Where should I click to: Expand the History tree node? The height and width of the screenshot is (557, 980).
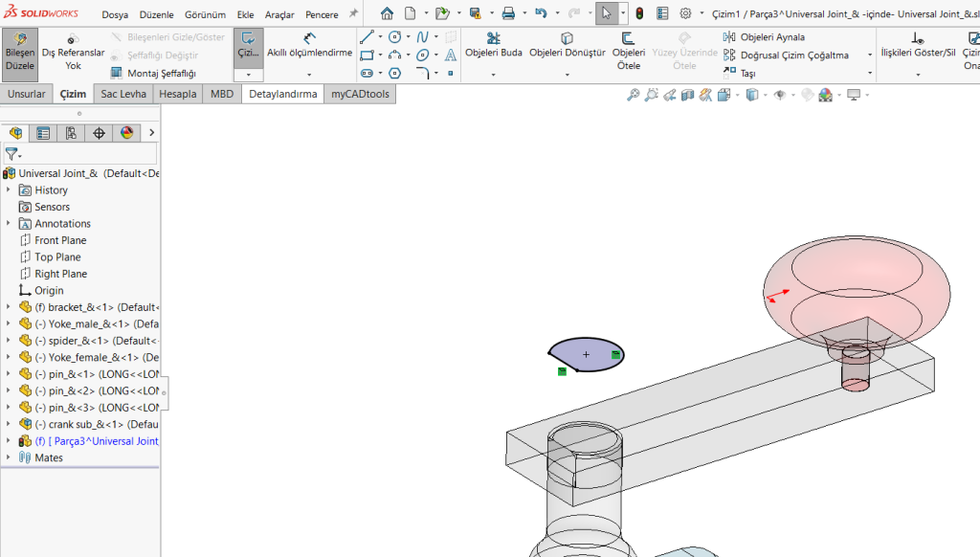click(x=8, y=190)
